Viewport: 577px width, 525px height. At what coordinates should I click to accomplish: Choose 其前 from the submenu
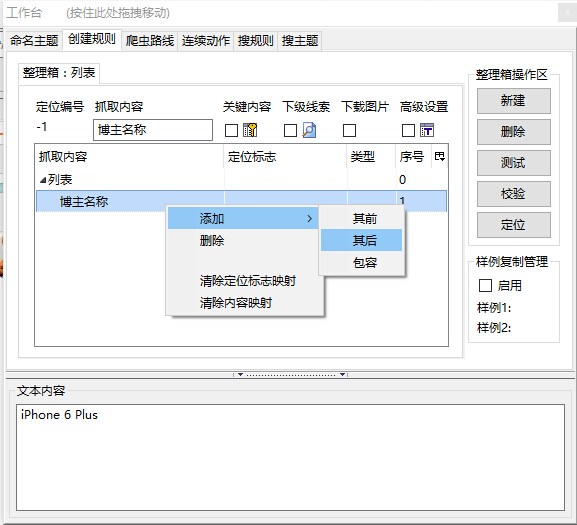(361, 219)
